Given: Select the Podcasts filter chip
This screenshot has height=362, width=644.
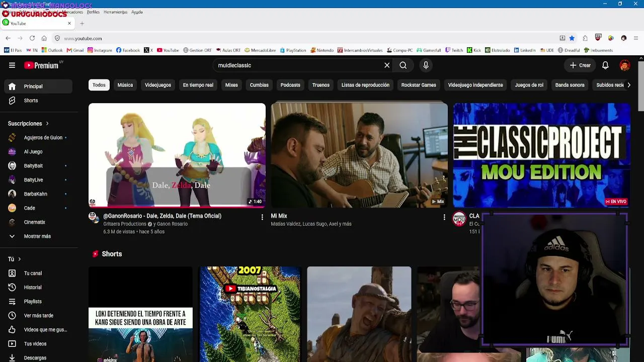Looking at the screenshot, I should 290,85.
